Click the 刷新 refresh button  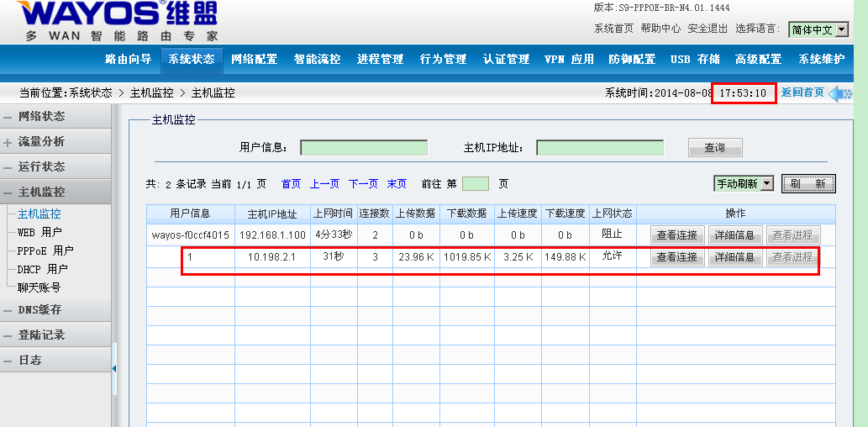(808, 184)
